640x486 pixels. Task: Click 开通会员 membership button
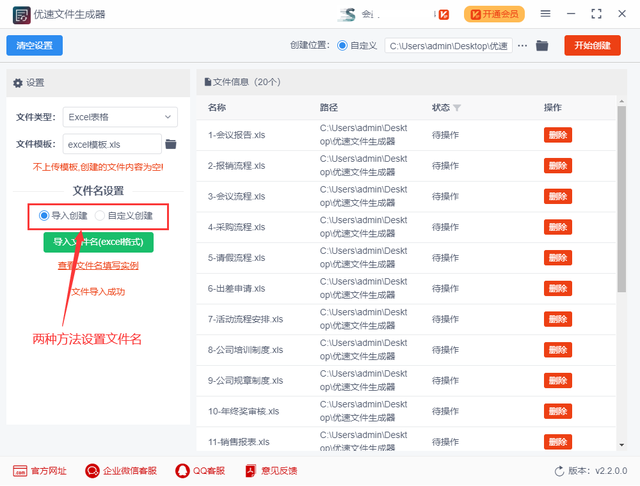coord(495,14)
